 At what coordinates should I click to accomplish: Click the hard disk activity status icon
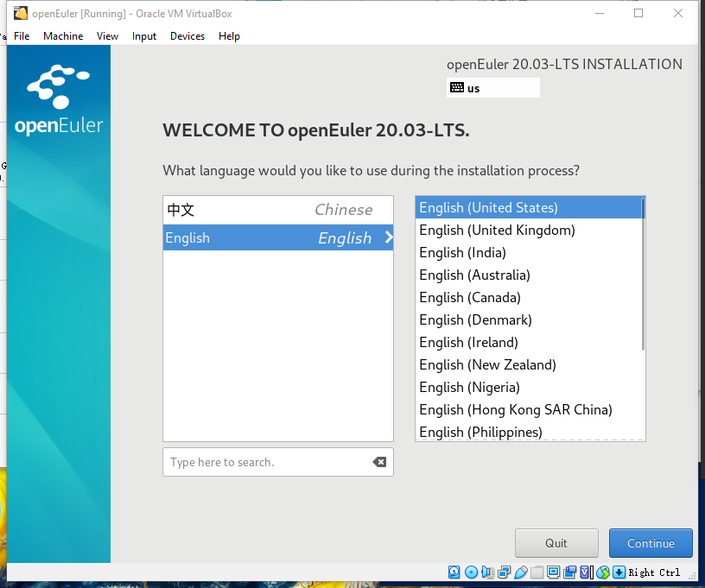pos(454,572)
